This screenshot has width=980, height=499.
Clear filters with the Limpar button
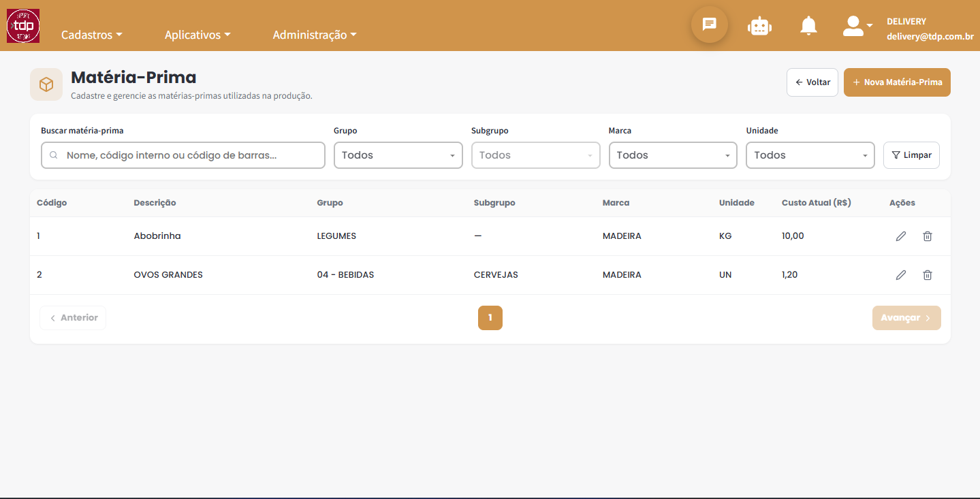911,155
